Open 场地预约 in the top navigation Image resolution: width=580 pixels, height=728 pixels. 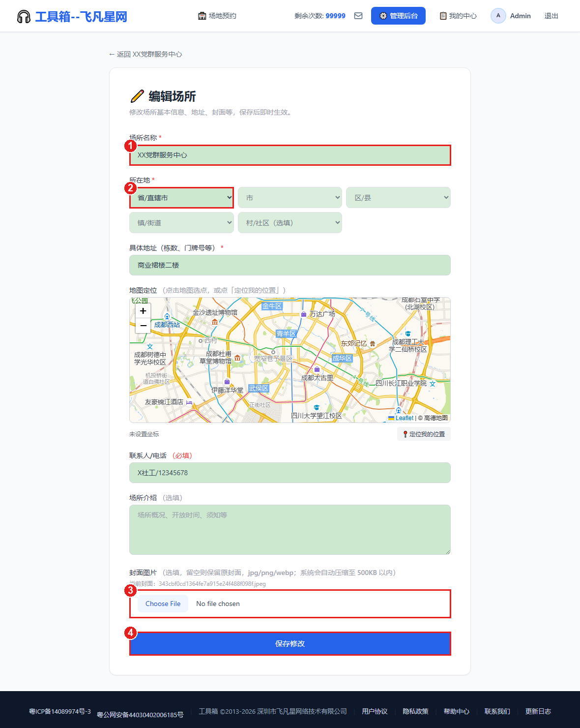[217, 16]
